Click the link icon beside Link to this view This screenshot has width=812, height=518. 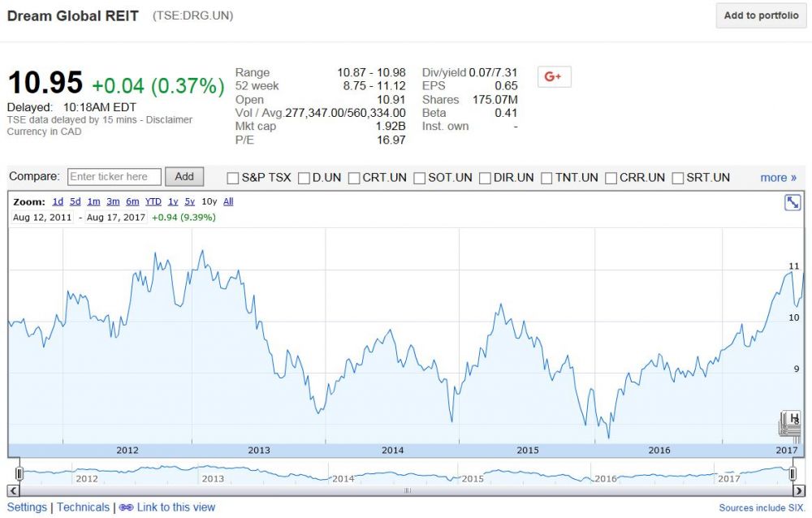(126, 507)
